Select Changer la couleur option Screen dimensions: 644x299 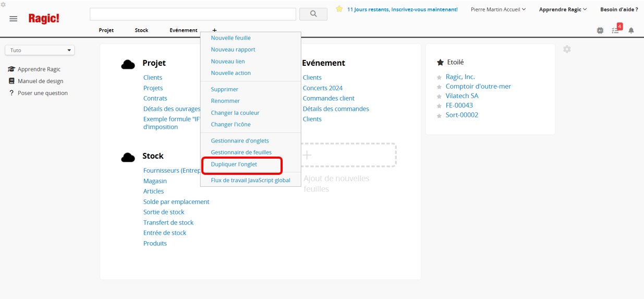click(235, 113)
